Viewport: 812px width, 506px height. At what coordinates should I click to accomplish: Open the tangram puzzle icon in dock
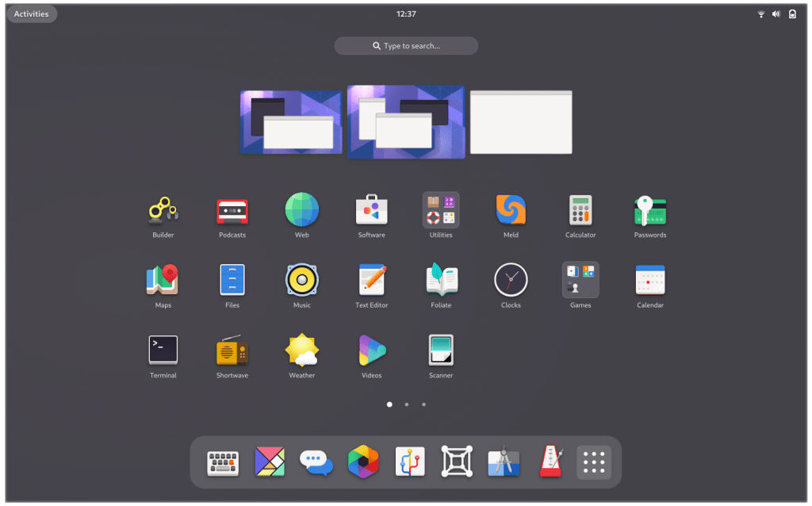pos(270,462)
